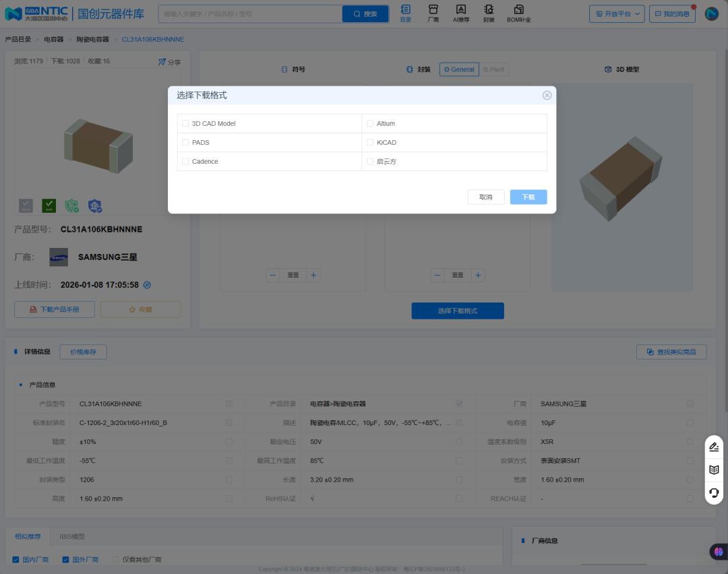Viewport: 728px width, 574px height.
Task: Open the 封装 package icon in the top header
Action: click(489, 13)
